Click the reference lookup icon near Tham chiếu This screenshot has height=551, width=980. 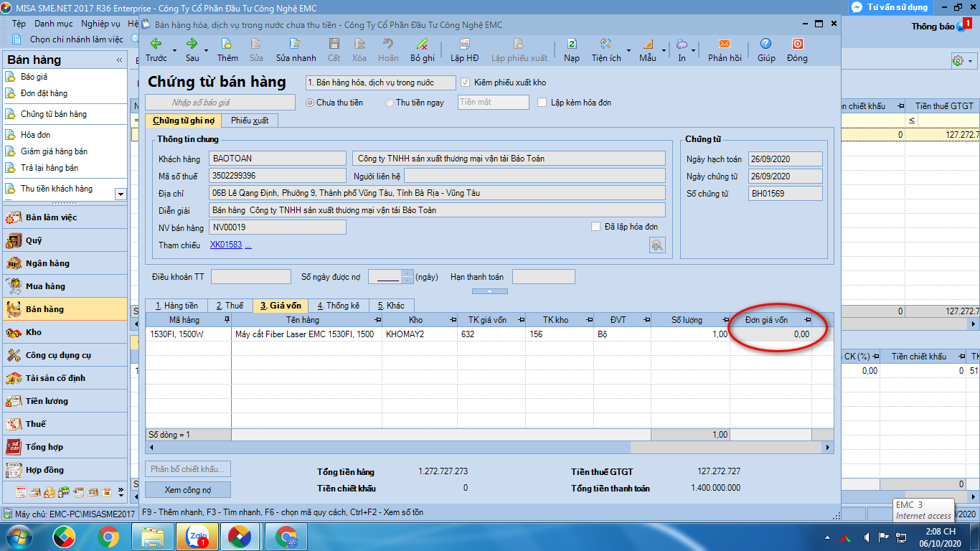[x=656, y=245]
